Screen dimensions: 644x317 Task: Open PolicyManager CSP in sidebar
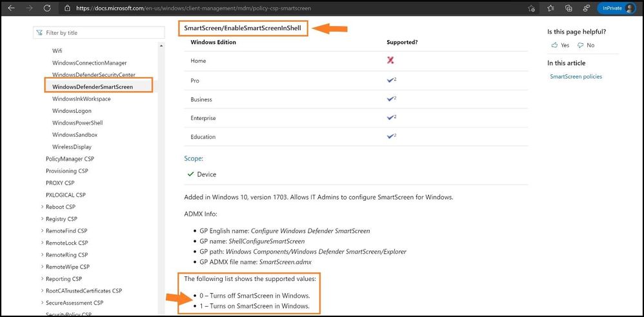click(x=70, y=159)
